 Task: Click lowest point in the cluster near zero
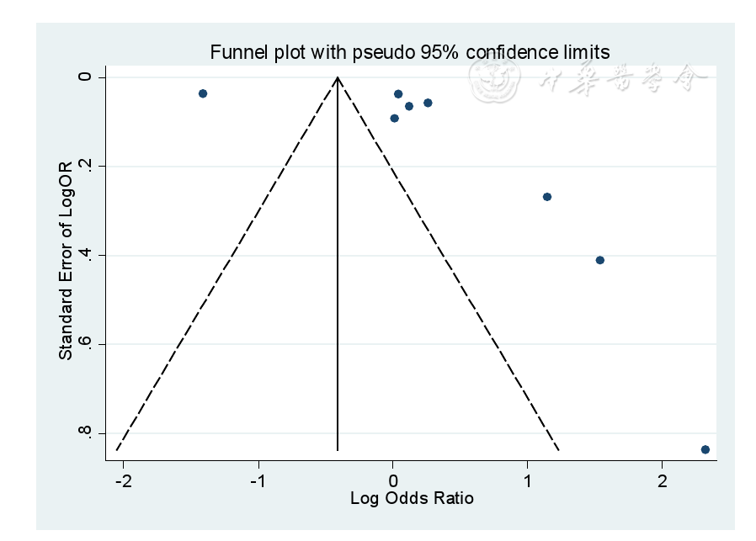[394, 119]
